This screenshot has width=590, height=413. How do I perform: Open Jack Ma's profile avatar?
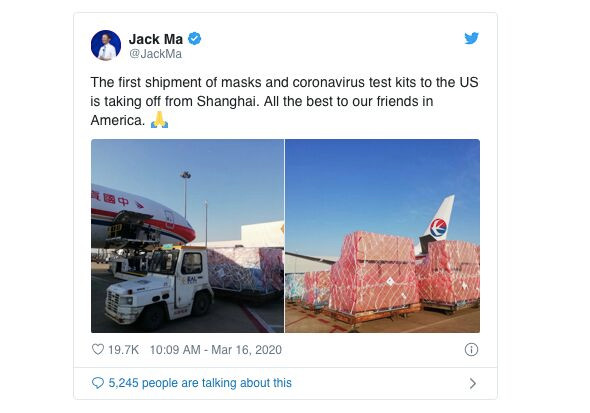pyautogui.click(x=106, y=45)
